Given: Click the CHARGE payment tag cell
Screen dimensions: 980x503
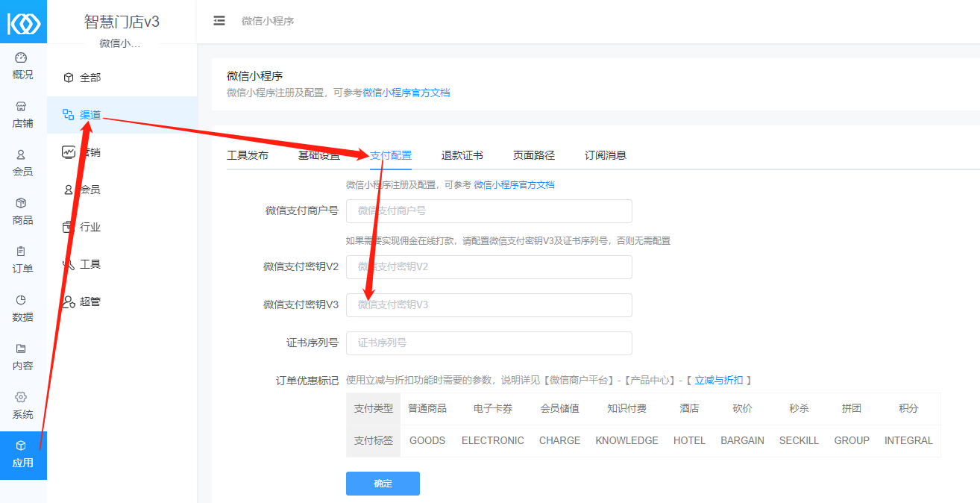Looking at the screenshot, I should (x=560, y=440).
